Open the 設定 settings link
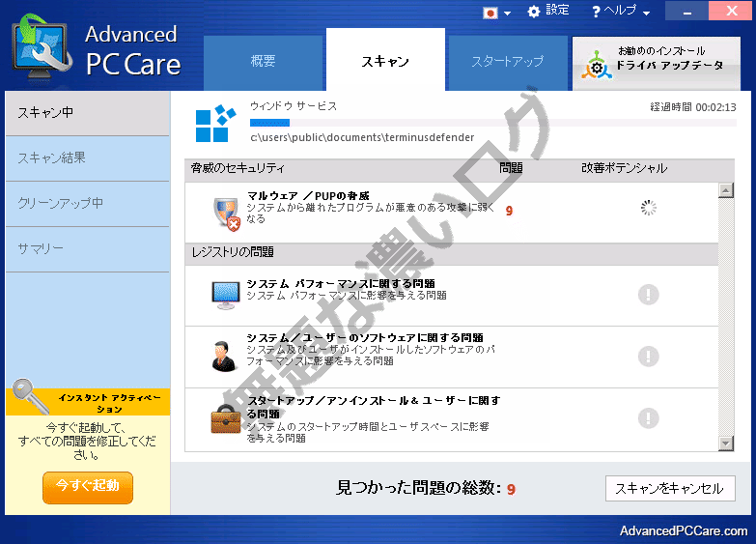 click(x=557, y=10)
